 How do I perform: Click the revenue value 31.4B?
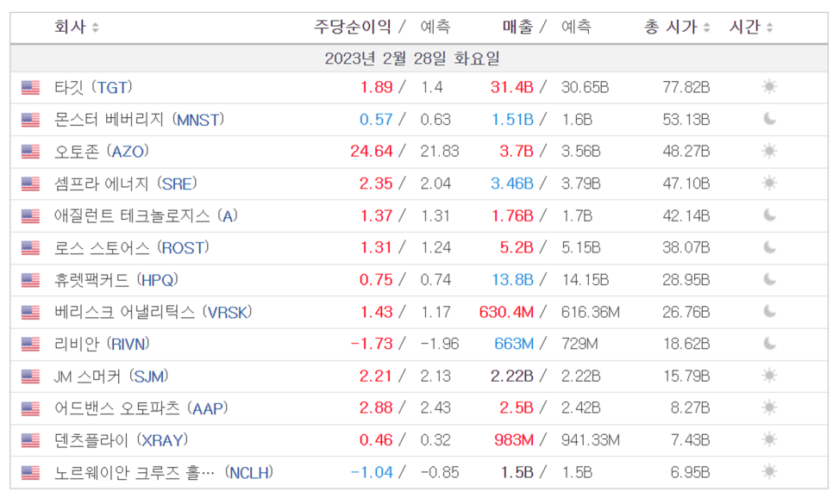pos(511,88)
